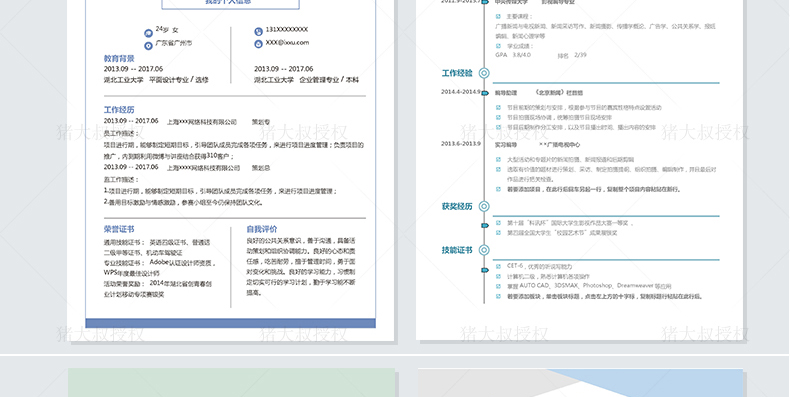Select the 教育背景 heading
The height and width of the screenshot is (397, 790).
119,59
